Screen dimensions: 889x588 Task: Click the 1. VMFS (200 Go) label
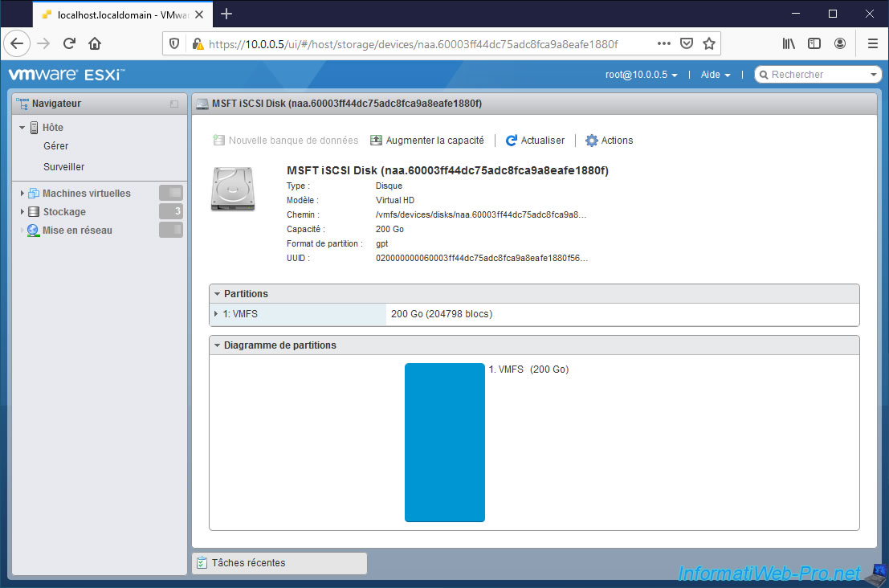click(528, 370)
